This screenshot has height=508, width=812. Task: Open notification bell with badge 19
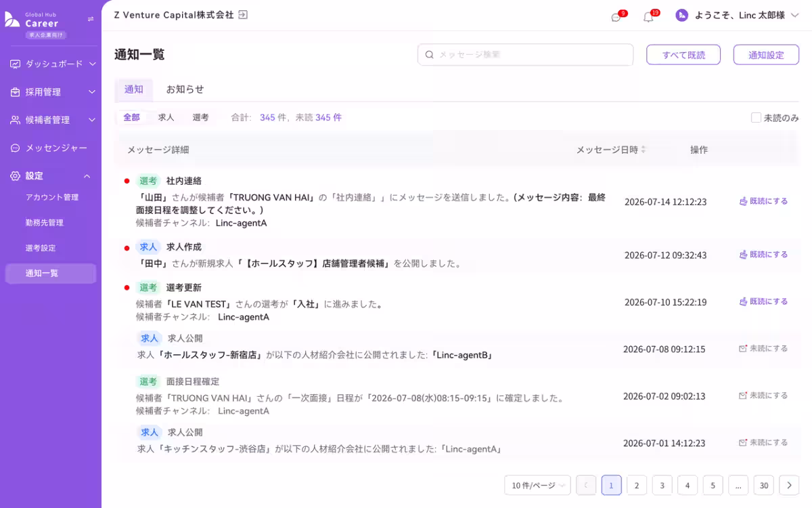click(x=648, y=17)
